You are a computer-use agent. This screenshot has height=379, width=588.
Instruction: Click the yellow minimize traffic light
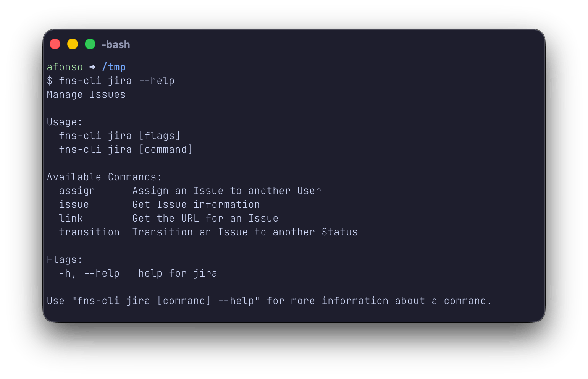73,44
